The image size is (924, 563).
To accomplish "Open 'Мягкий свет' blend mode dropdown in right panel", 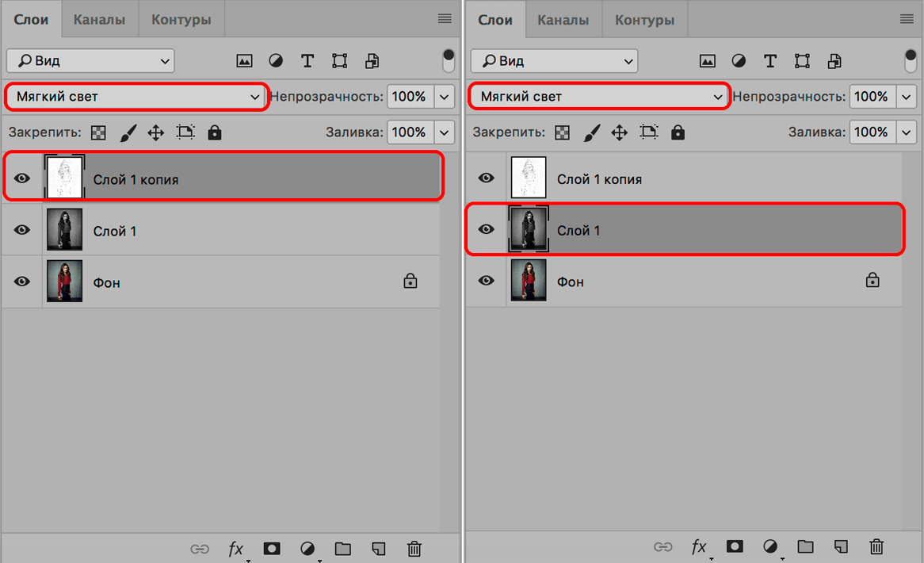I will (598, 97).
